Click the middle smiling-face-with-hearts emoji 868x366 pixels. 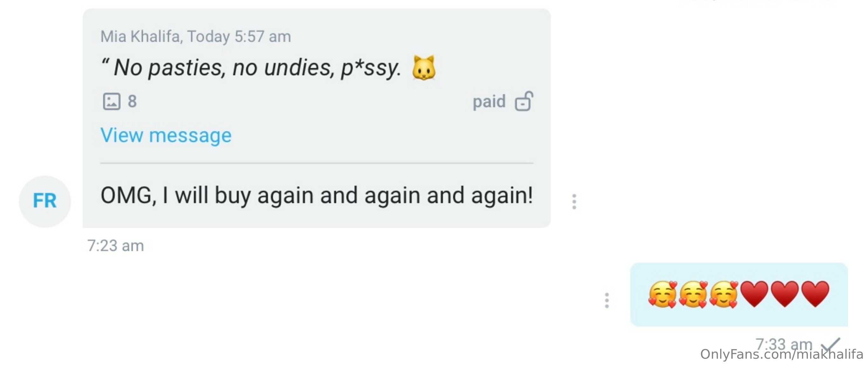(693, 294)
